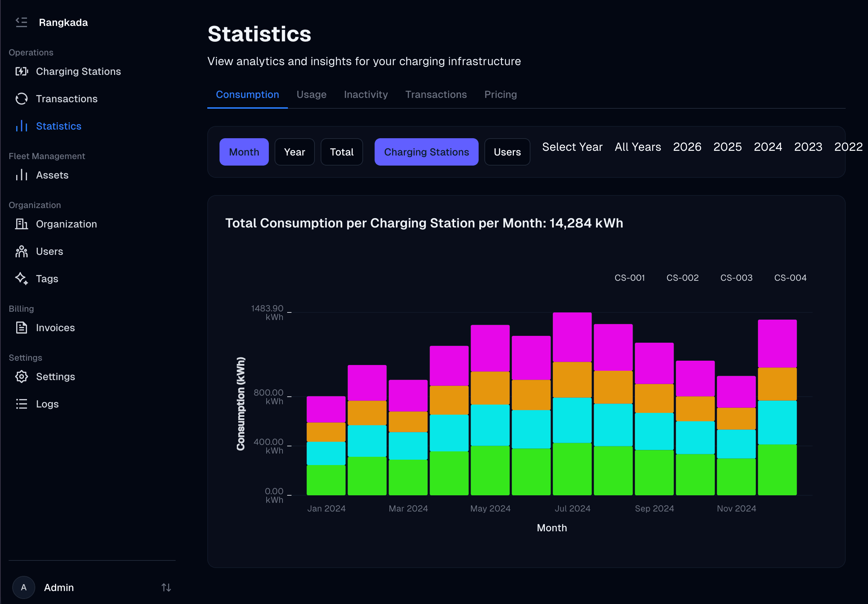Image resolution: width=868 pixels, height=604 pixels.
Task: Open Charging Stations via its lightning icon
Action: pyautogui.click(x=22, y=71)
